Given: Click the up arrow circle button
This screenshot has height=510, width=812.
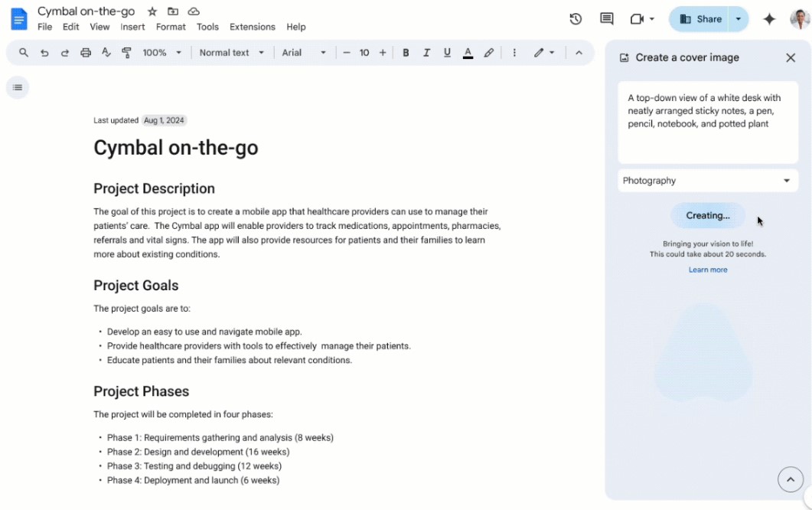Looking at the screenshot, I should (x=791, y=479).
